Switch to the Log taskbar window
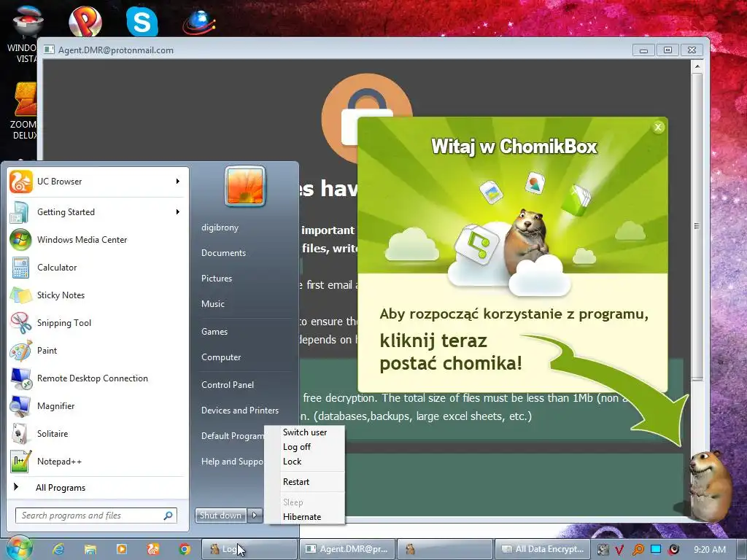This screenshot has height=560, width=747. [249, 549]
